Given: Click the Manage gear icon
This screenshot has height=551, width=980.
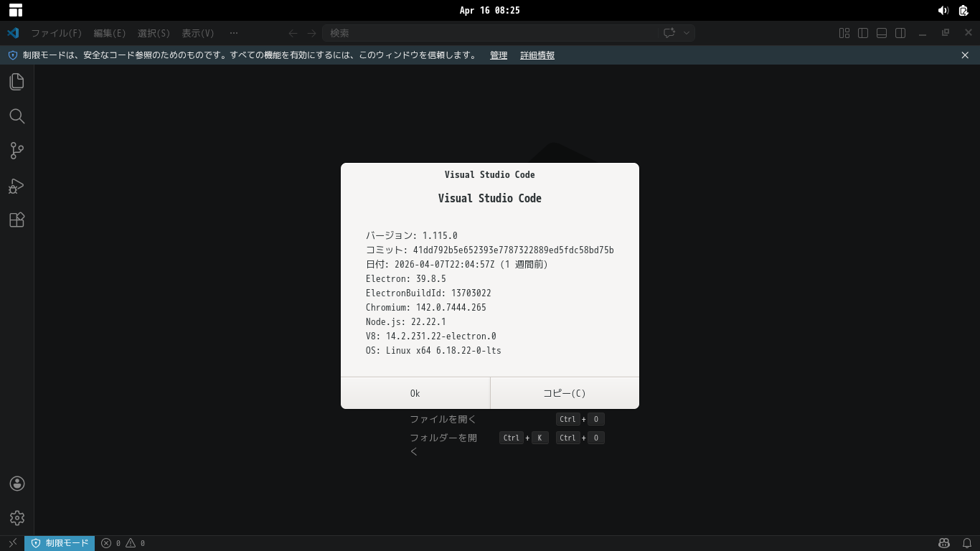Looking at the screenshot, I should [x=17, y=518].
